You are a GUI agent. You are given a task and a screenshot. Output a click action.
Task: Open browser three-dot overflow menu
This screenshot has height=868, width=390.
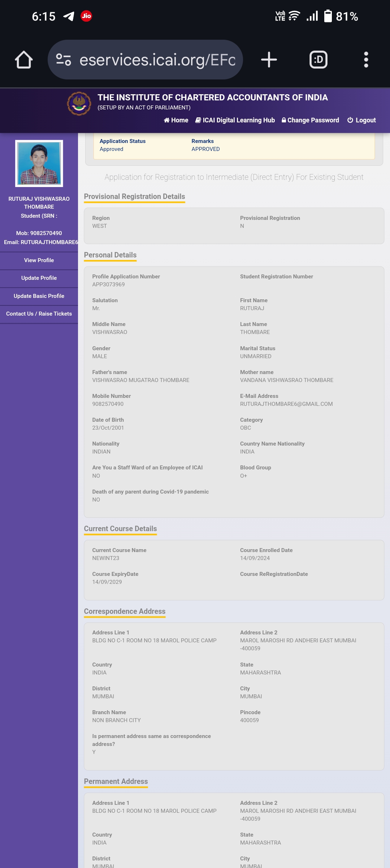click(x=366, y=60)
